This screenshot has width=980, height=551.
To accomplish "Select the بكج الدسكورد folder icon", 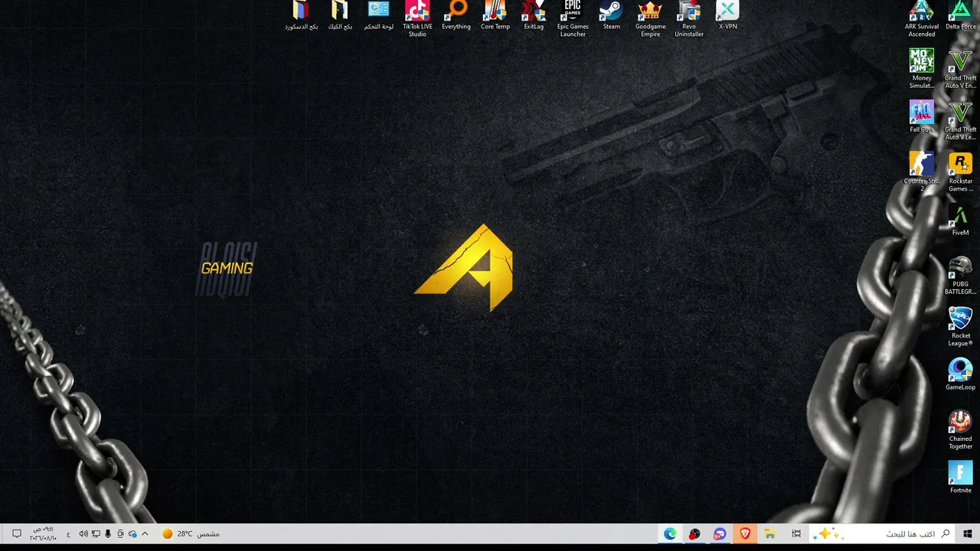I will [301, 16].
